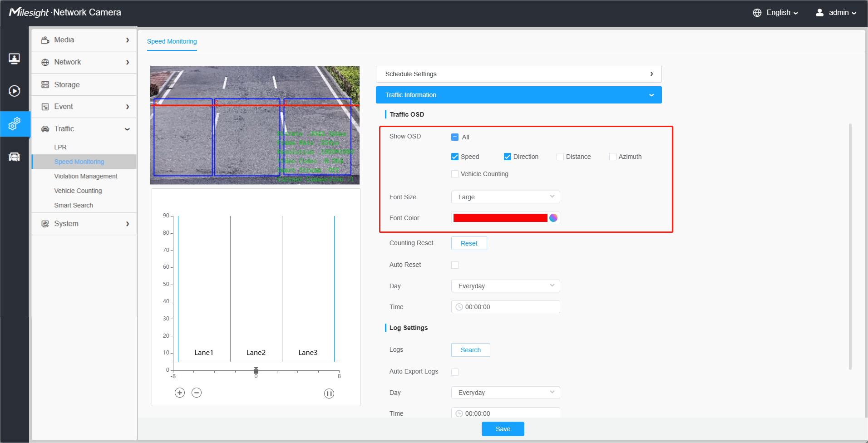Collapse Traffic Information section
Image resolution: width=868 pixels, height=443 pixels.
(518, 95)
